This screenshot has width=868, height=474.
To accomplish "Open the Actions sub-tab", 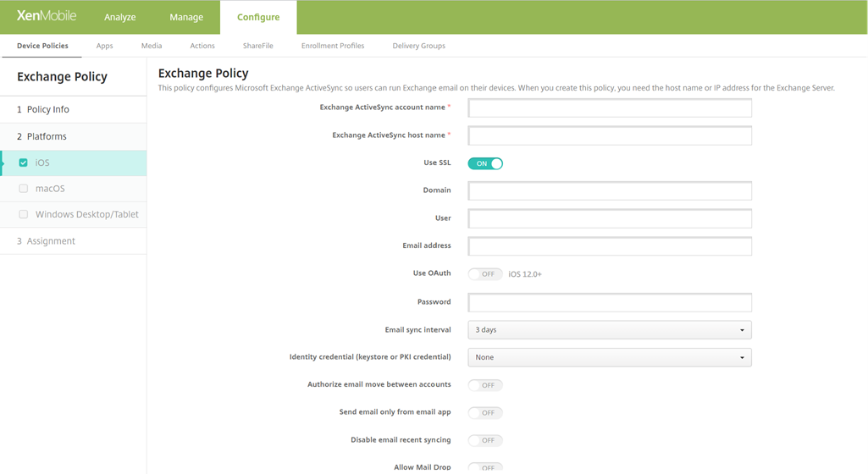I will coord(202,46).
